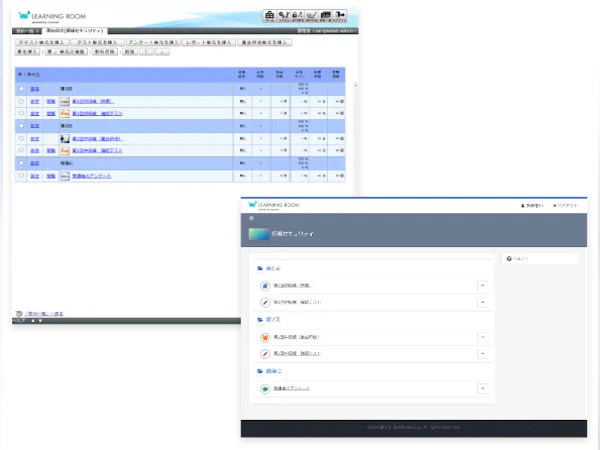Select radio button for 2nd session chapter row
This screenshot has width=600, height=450.
pyautogui.click(x=21, y=126)
